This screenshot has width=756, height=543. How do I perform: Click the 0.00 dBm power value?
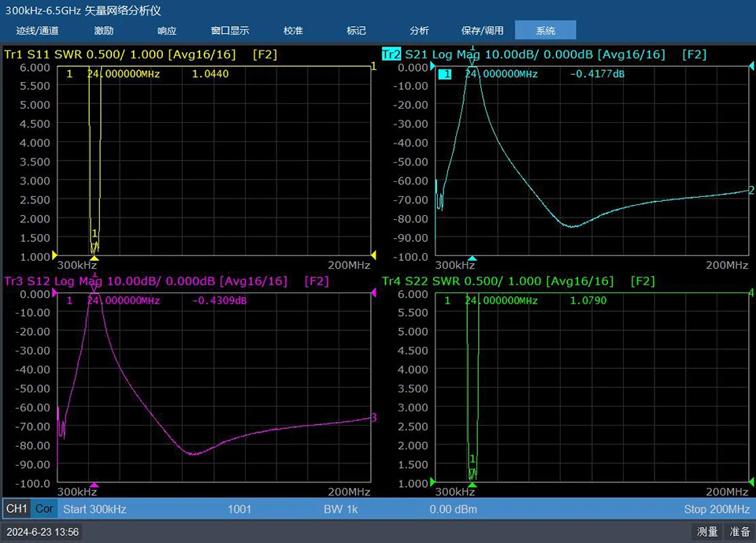454,509
